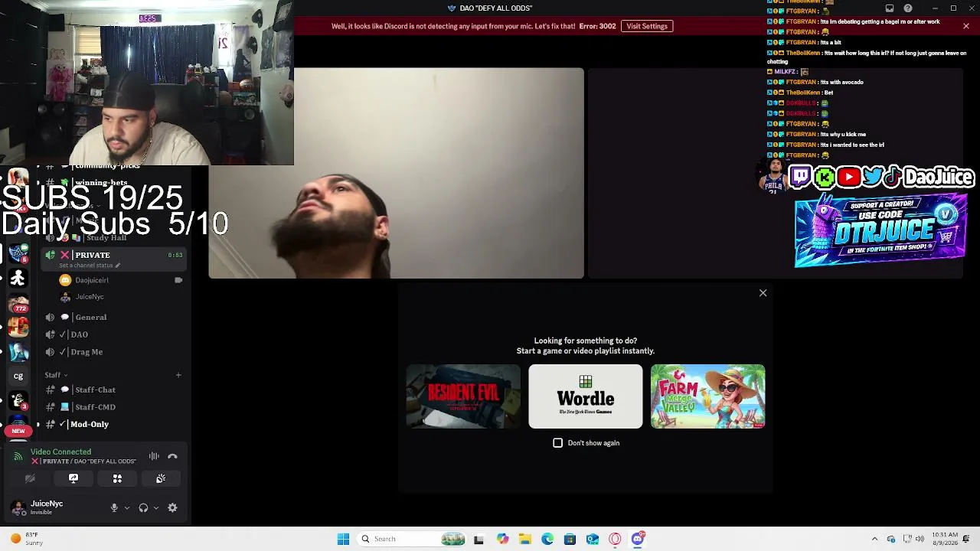The image size is (980, 551).
Task: Open headphone output device options arrow
Action: click(x=156, y=507)
